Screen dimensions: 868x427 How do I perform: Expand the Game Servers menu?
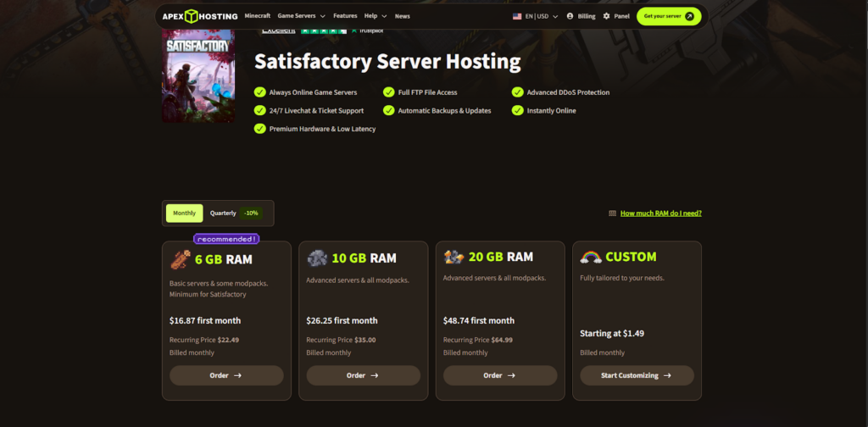tap(301, 16)
